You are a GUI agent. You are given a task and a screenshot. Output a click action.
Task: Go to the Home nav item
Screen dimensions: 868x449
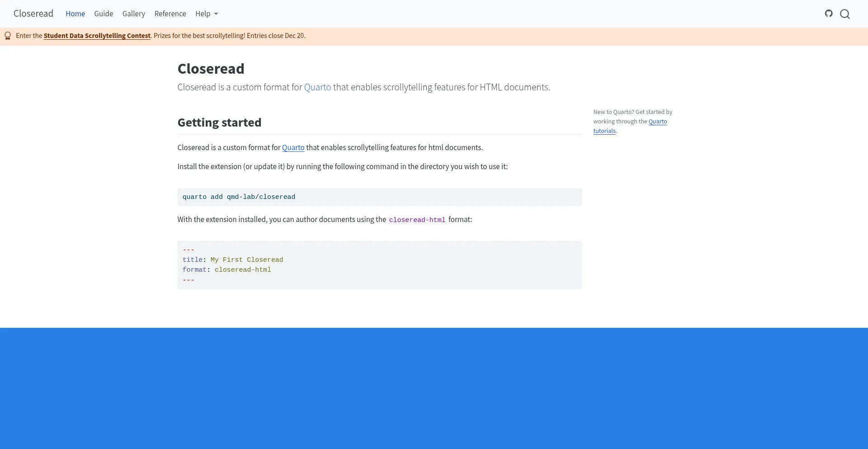pos(75,14)
